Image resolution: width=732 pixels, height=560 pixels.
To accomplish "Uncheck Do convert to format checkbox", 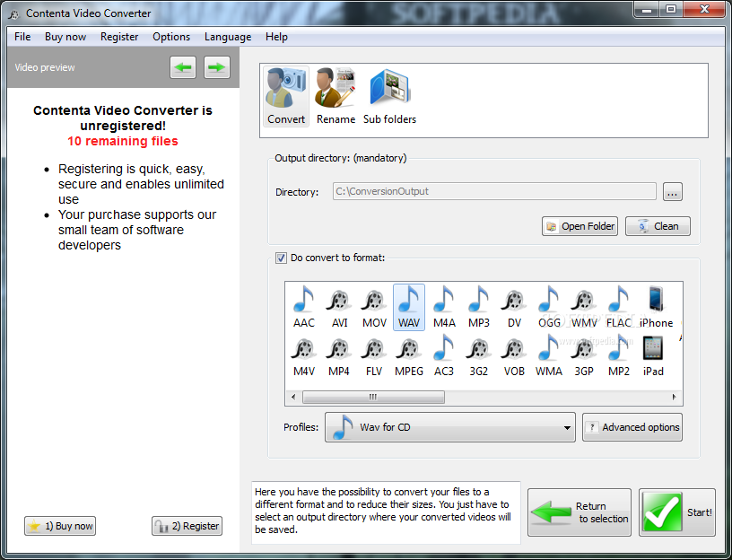I will tap(281, 258).
